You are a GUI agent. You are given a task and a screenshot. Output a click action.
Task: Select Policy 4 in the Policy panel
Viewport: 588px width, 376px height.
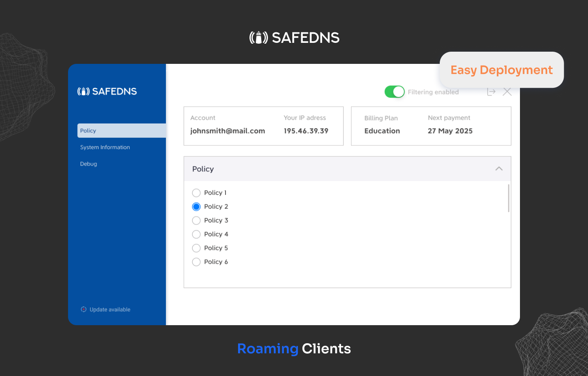196,234
